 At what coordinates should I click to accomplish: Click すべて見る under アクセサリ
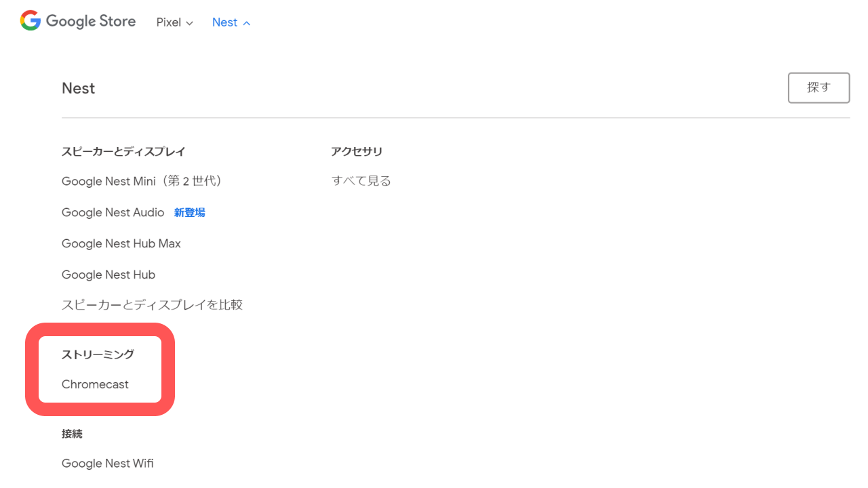(361, 181)
